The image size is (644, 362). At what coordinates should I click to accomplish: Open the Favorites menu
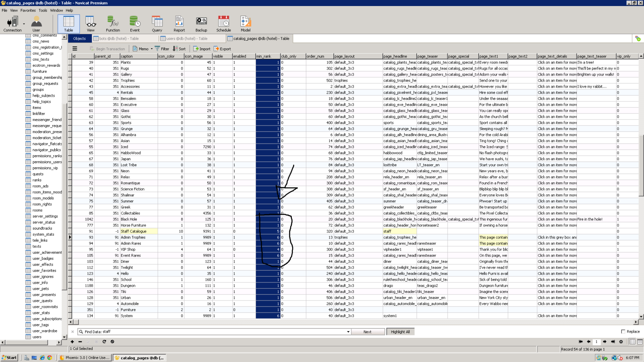28,10
